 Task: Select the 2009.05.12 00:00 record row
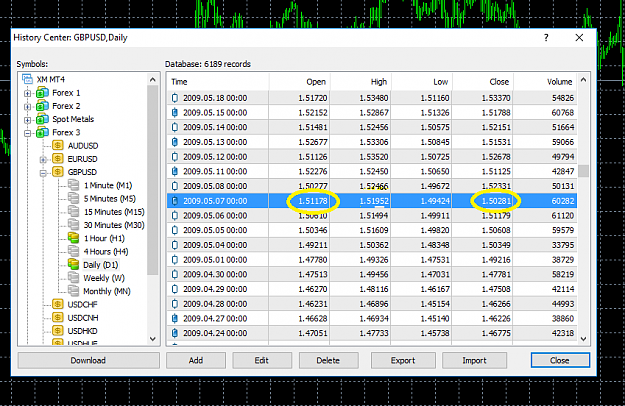click(372, 157)
